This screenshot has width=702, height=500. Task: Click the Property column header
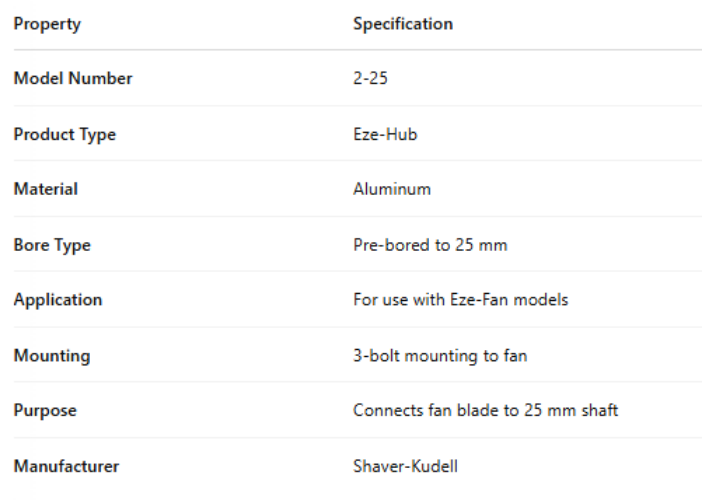tap(47, 24)
